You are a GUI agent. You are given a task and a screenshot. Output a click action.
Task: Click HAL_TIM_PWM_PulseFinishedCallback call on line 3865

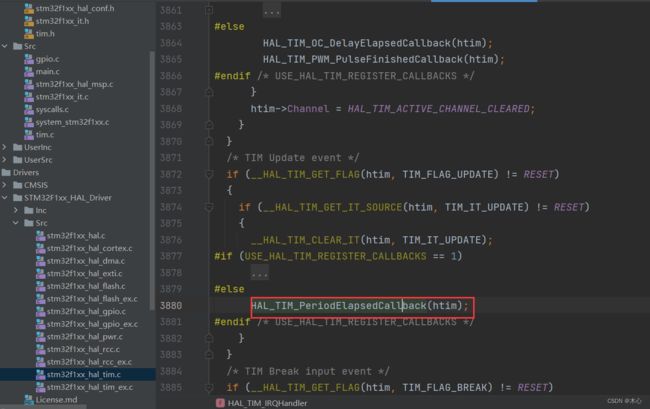click(x=363, y=59)
